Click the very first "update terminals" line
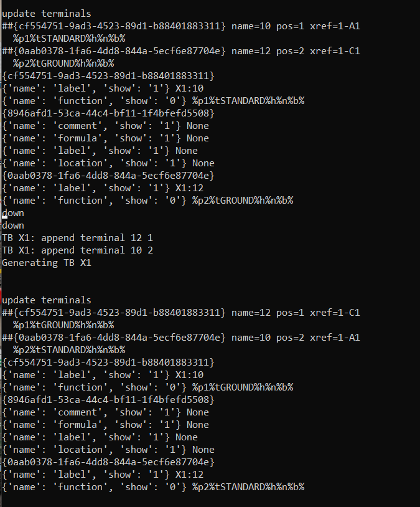The width and height of the screenshot is (420, 507). click(x=47, y=14)
